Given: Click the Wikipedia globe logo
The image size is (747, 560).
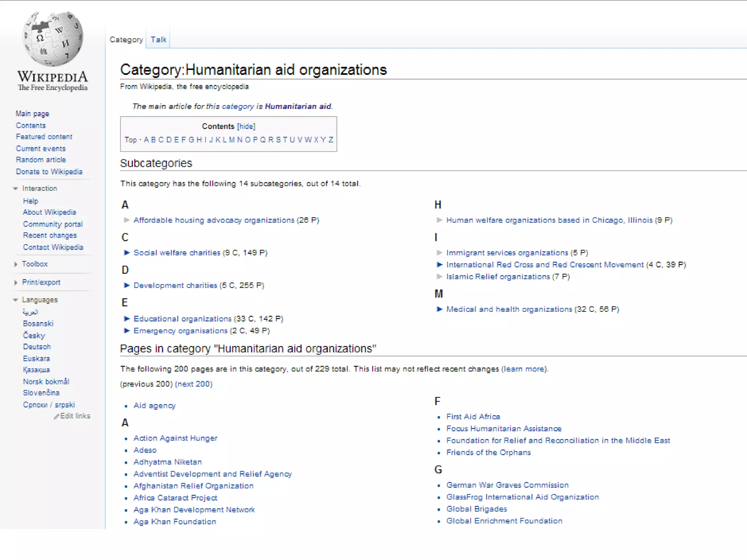Looking at the screenshot, I should pos(53,39).
